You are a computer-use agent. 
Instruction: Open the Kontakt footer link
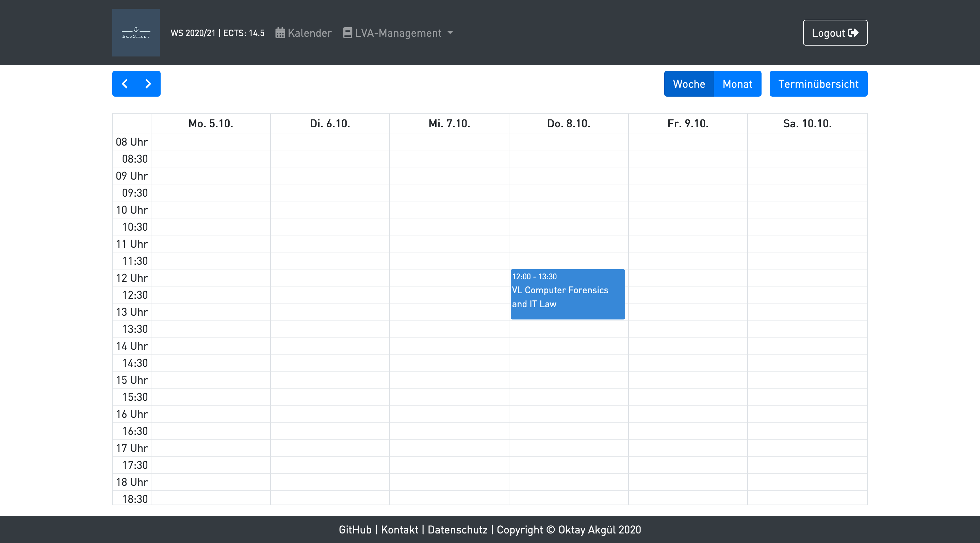399,529
